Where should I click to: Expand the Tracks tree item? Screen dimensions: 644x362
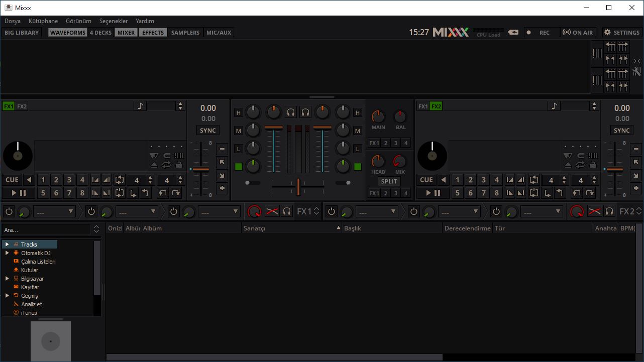[x=7, y=245]
